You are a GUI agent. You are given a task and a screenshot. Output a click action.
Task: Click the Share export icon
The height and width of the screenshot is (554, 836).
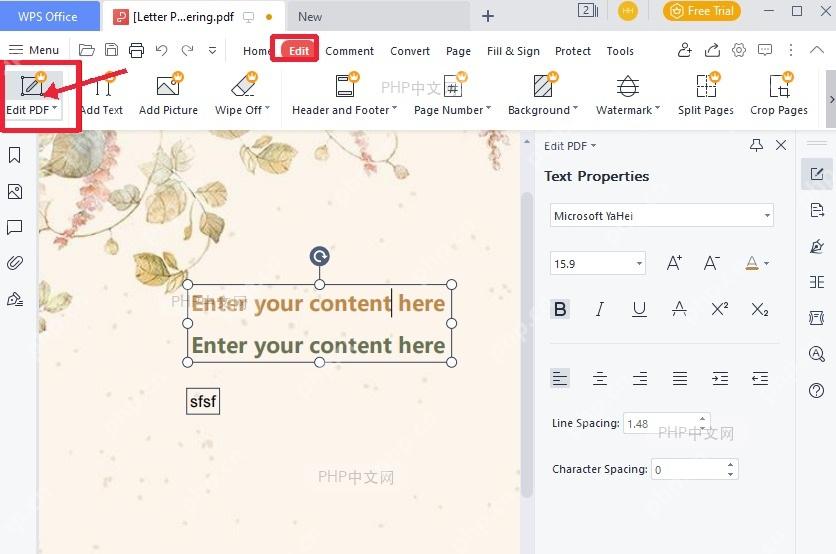point(712,50)
